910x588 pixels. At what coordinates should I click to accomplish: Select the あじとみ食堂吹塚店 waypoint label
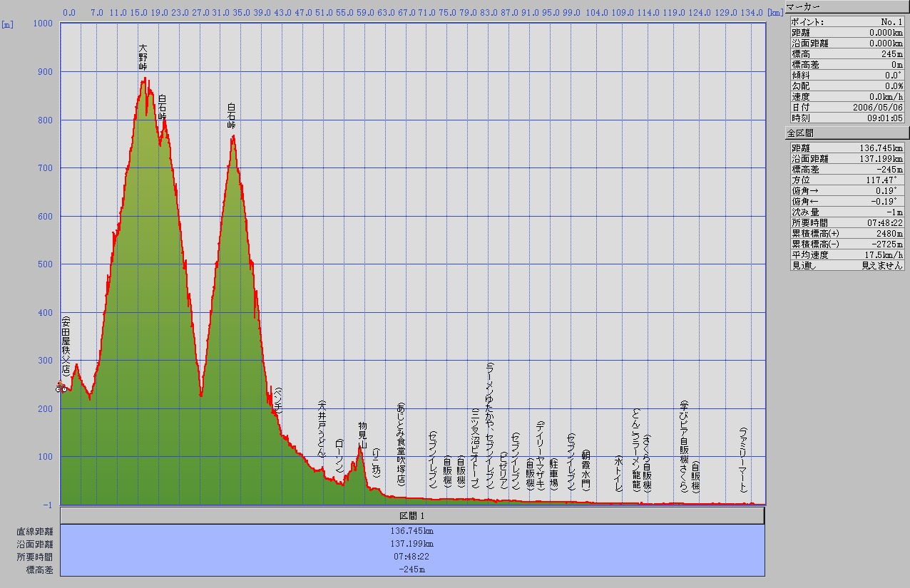pos(401,445)
